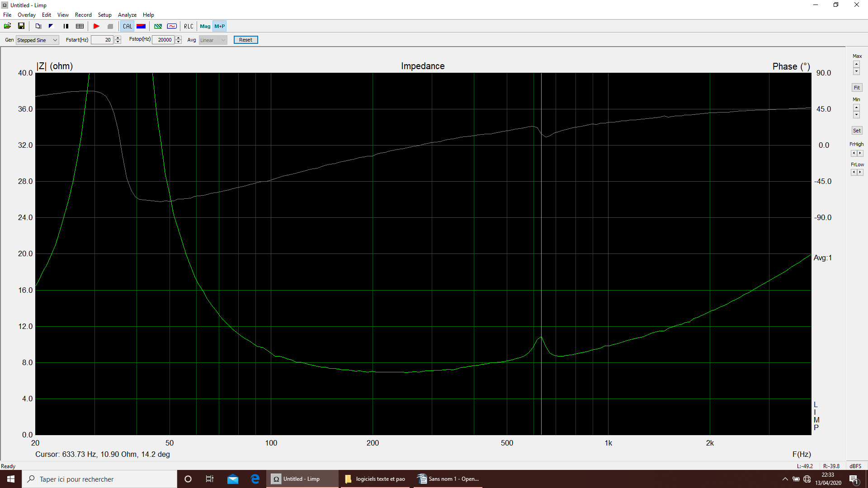Open the Analyze menu
The width and height of the screenshot is (868, 488).
point(127,15)
